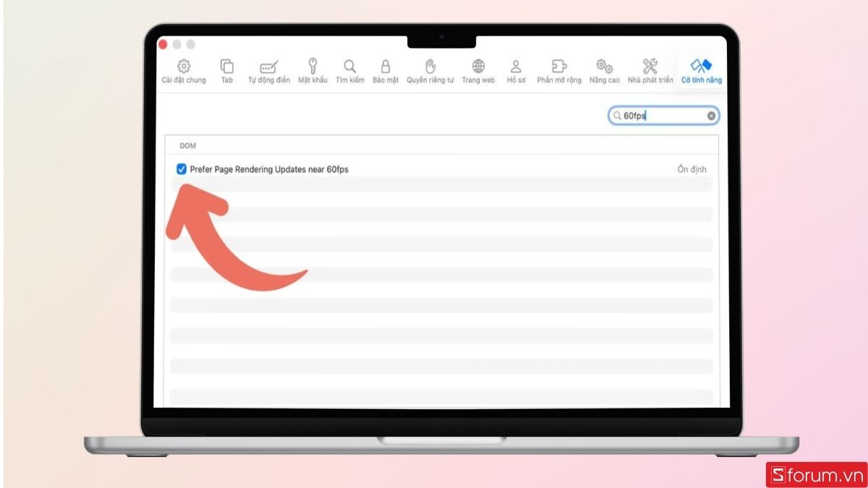
Task: Clear the 60fps search query
Action: coord(710,116)
